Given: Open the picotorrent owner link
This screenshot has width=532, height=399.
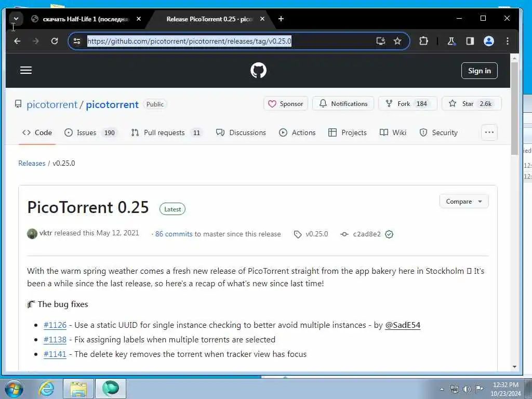Looking at the screenshot, I should pos(52,104).
